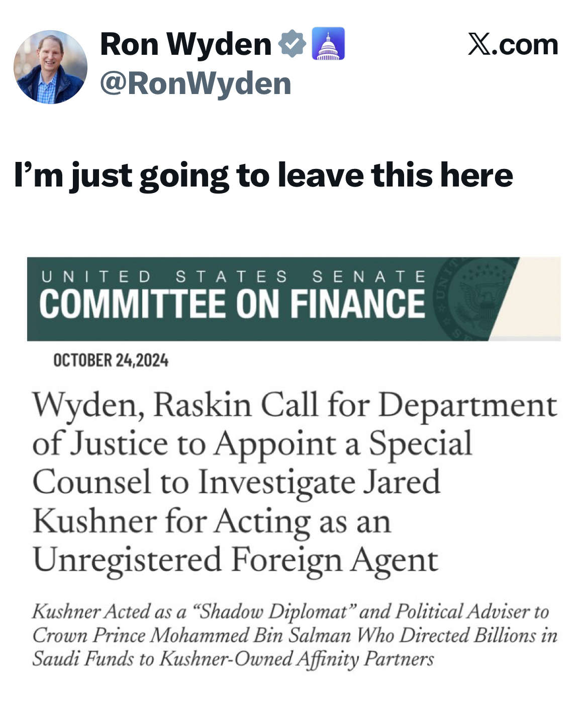The height and width of the screenshot is (723, 588).
Task: Click the X.com logo text
Action: 513,45
